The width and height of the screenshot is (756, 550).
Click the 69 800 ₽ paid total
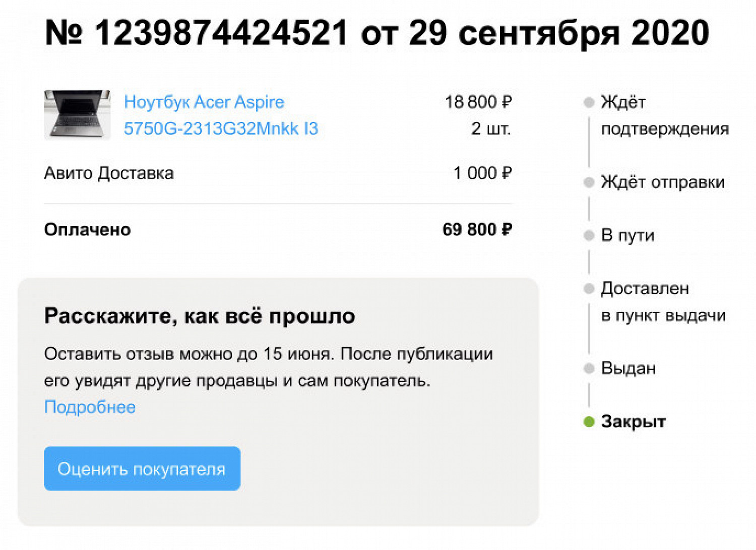point(477,230)
